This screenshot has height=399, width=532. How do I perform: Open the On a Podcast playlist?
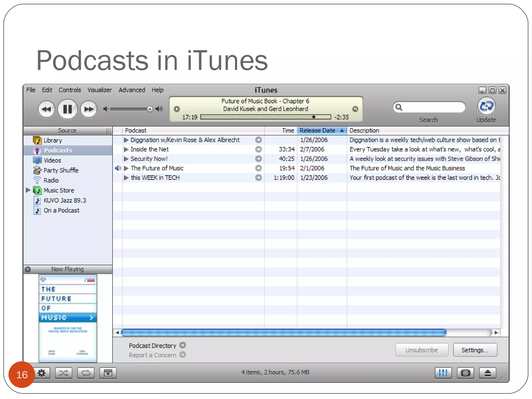[68, 210]
